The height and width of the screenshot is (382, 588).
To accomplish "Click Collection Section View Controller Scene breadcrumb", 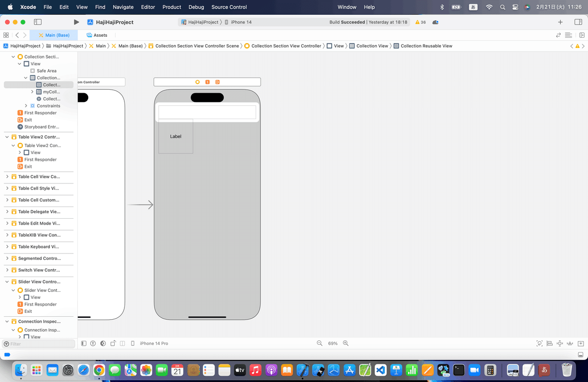I will point(194,46).
